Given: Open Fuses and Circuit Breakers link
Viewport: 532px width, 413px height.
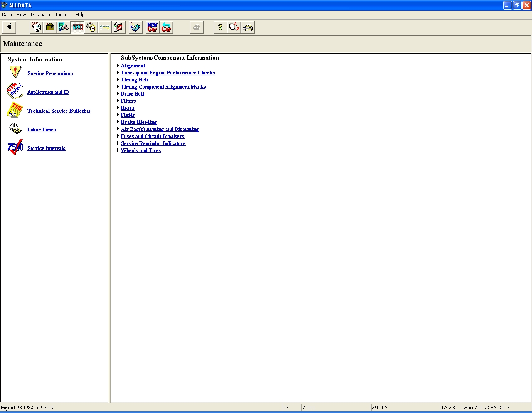Looking at the screenshot, I should click(x=153, y=136).
